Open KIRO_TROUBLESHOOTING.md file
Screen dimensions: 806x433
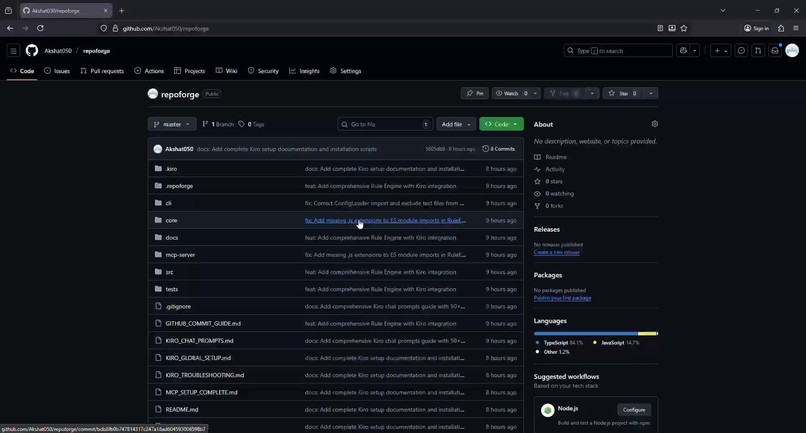point(205,375)
